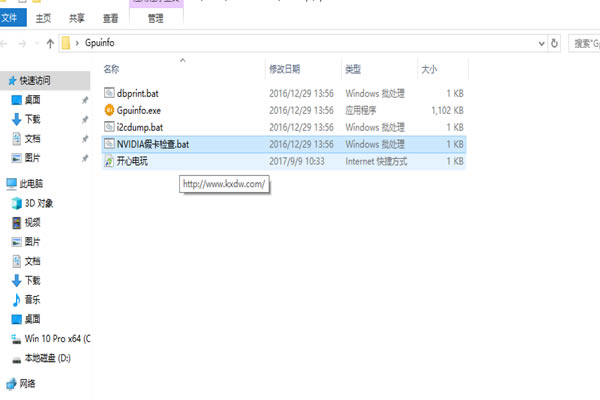Click the folder icon in address bar
Viewport: 600px width, 400px height.
click(66, 43)
